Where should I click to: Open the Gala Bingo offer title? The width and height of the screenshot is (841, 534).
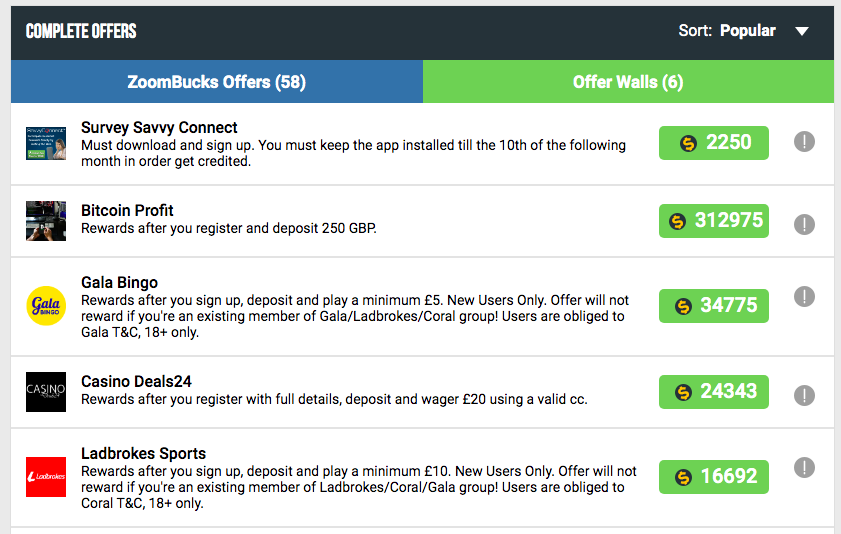click(119, 283)
